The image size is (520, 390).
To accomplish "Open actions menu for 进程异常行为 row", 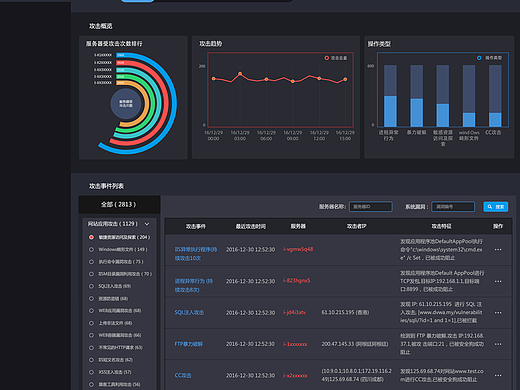I will coord(498,281).
